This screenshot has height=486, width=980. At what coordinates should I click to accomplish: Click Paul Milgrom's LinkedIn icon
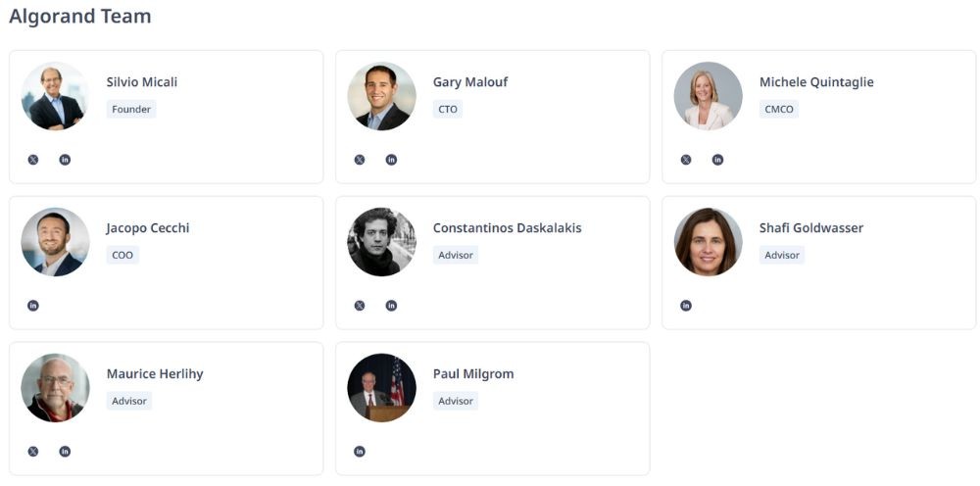click(360, 452)
